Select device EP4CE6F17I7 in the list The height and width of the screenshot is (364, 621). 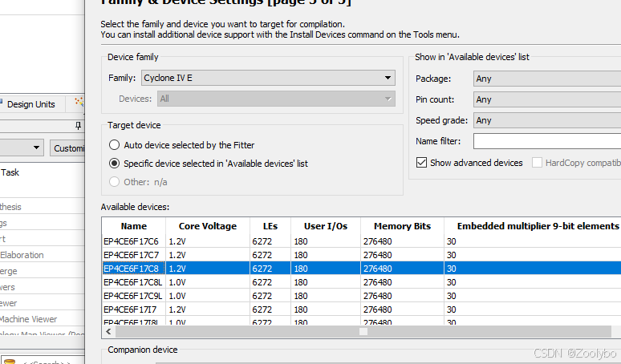(x=130, y=309)
